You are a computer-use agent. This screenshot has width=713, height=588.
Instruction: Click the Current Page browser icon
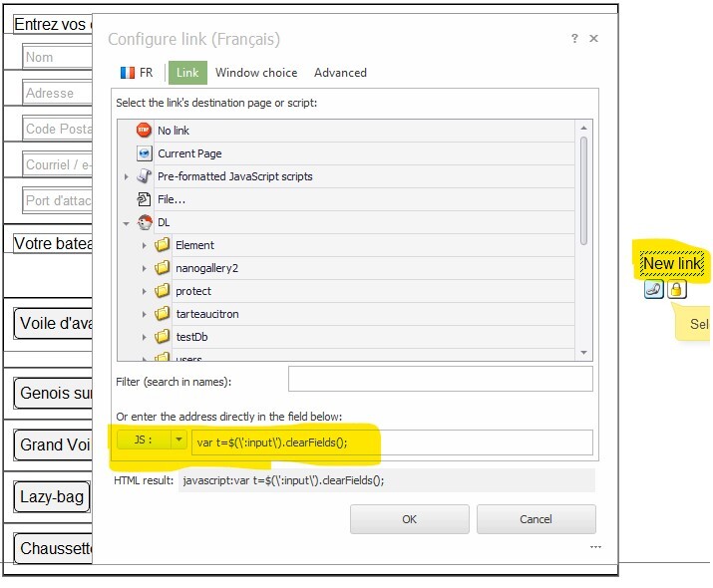tap(145, 153)
